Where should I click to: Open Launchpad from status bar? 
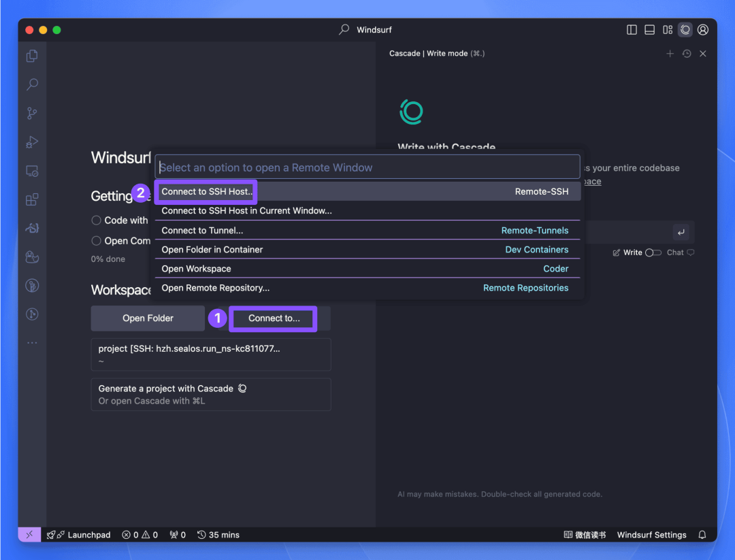pos(79,535)
